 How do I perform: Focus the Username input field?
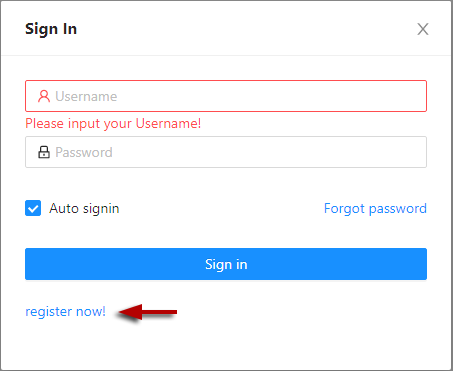click(x=226, y=96)
